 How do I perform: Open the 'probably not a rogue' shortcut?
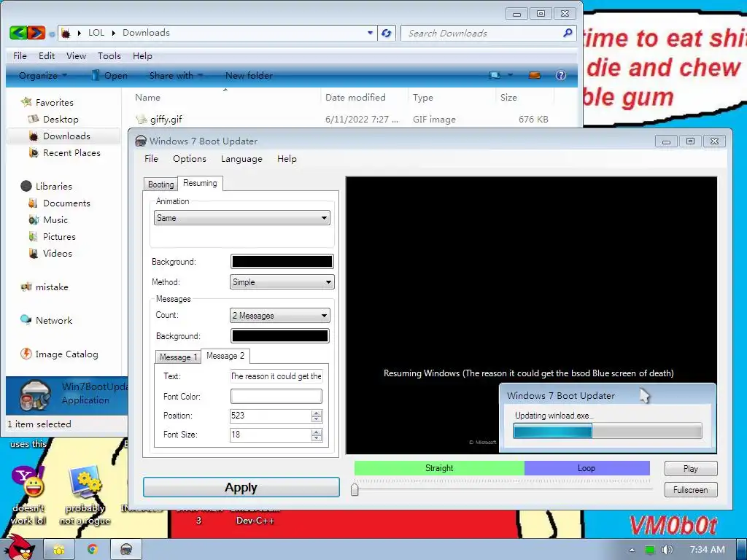coord(85,482)
